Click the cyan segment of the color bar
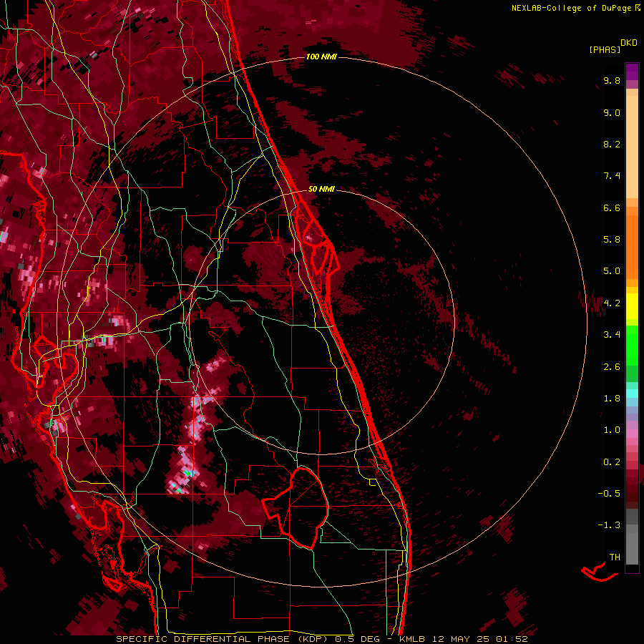Screen dimensions: 644x644 pos(632,394)
